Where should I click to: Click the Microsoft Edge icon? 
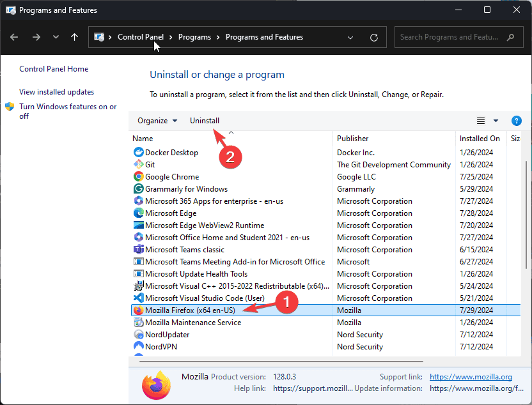click(x=138, y=213)
